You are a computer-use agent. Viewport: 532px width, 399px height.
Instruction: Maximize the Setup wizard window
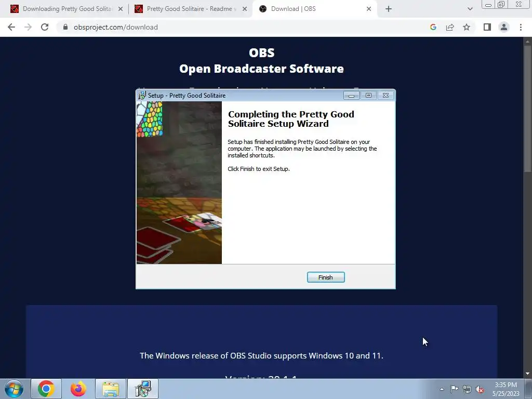368,96
